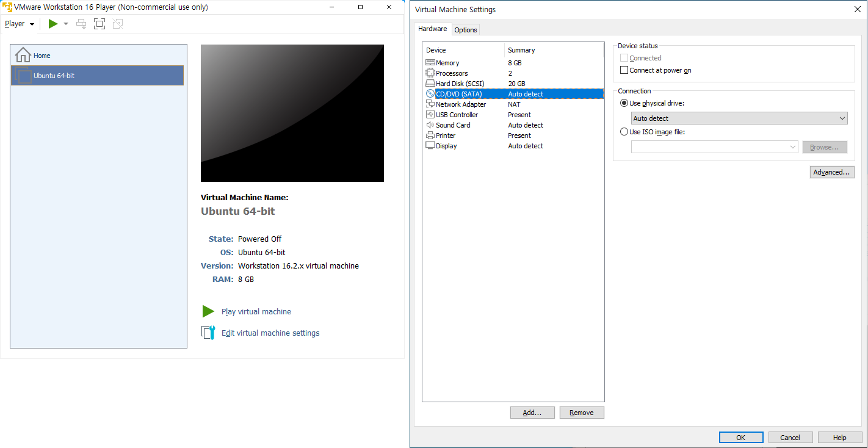Viewport: 868px width, 448px height.
Task: Open the ISO image file combo box
Action: [715, 147]
